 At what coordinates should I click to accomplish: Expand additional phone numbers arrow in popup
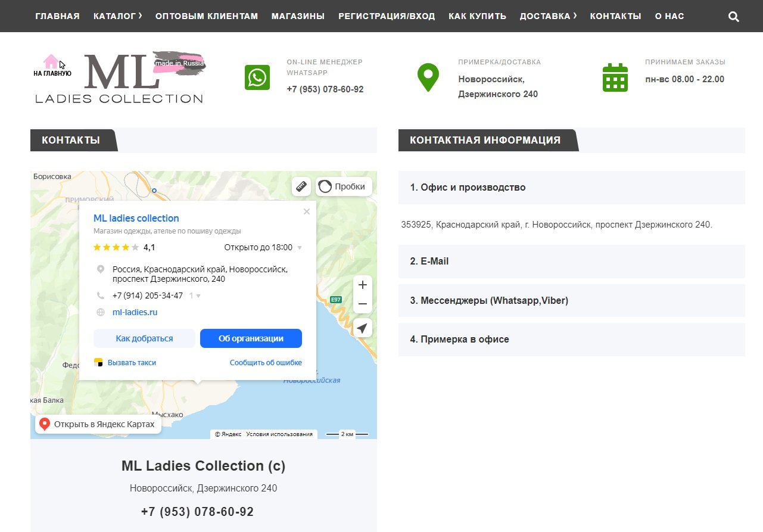pyautogui.click(x=198, y=295)
